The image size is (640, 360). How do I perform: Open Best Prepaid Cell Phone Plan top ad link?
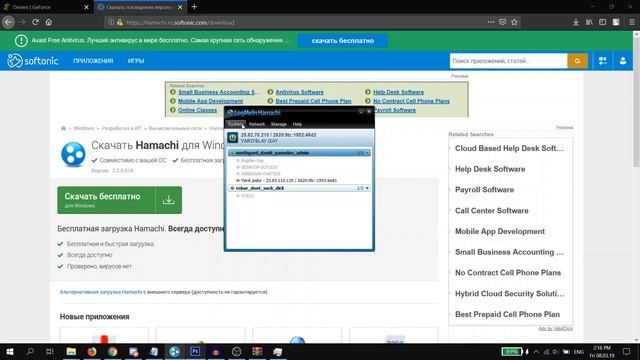(313, 101)
